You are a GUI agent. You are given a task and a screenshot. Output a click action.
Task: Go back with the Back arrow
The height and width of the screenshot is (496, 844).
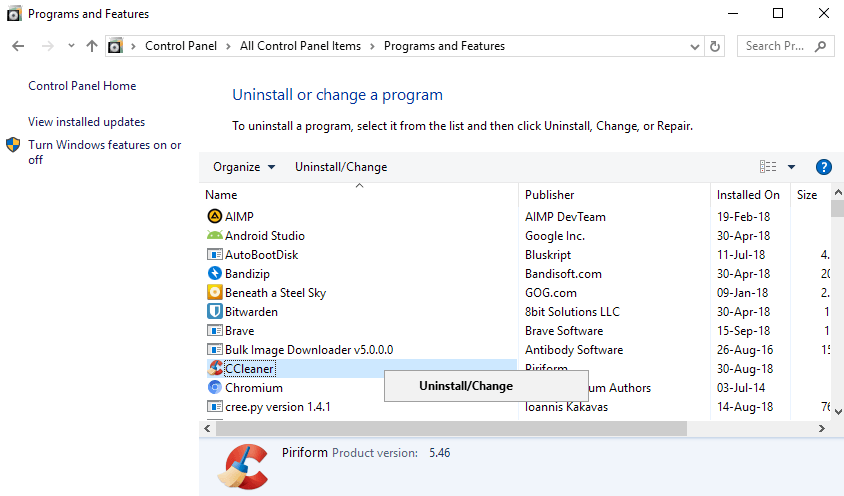[18, 46]
